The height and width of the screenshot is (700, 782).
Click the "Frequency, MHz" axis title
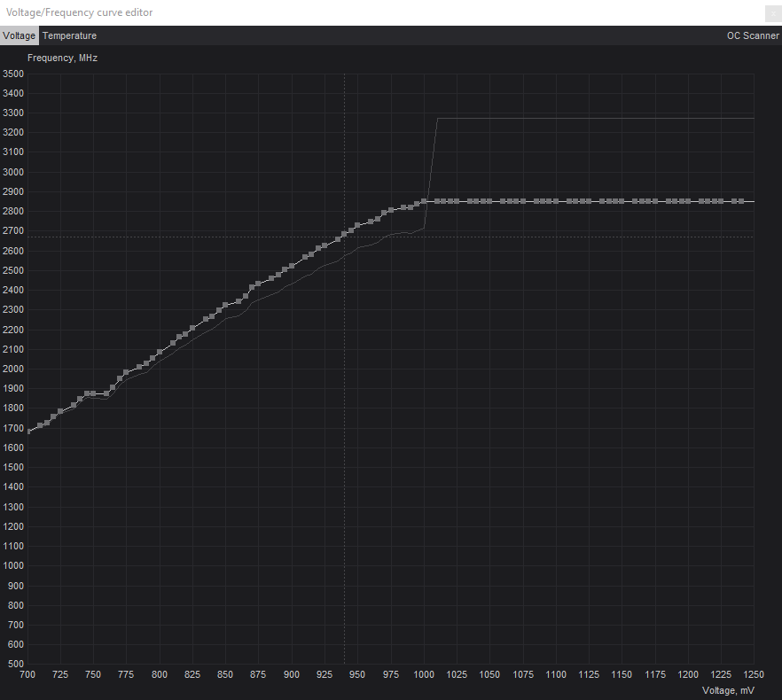62,58
